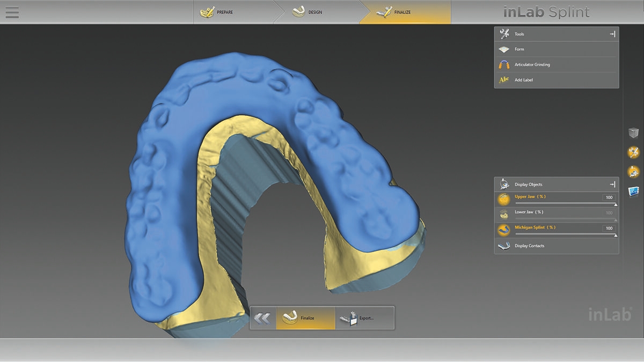Go to the PREPARE step tab
The image size is (644, 362).
pos(234,12)
